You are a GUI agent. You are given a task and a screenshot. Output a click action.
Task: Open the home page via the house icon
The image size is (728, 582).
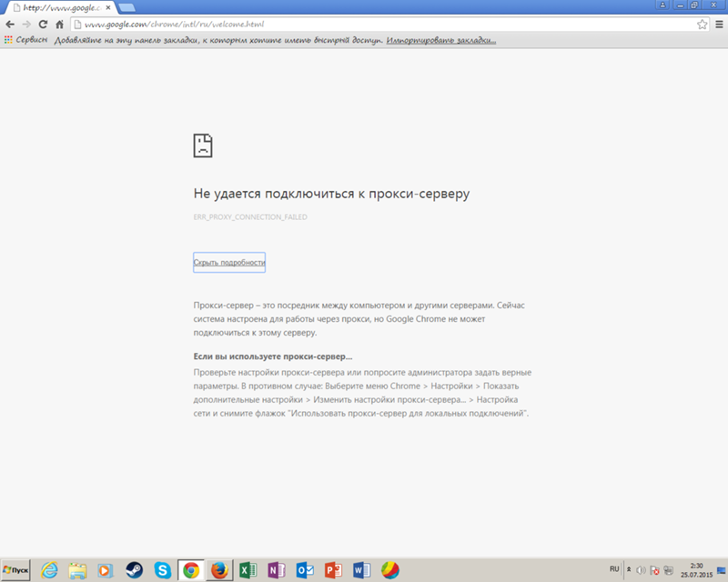[x=59, y=25]
